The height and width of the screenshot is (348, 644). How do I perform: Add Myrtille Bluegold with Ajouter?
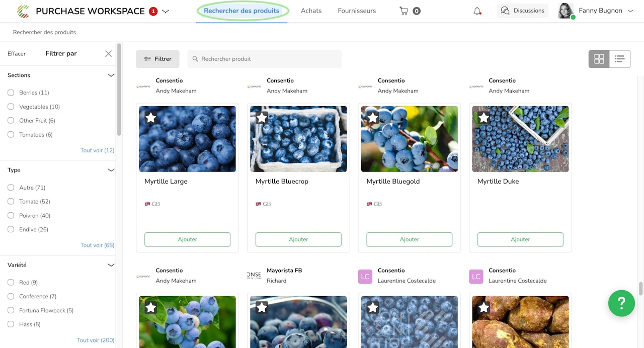point(410,239)
